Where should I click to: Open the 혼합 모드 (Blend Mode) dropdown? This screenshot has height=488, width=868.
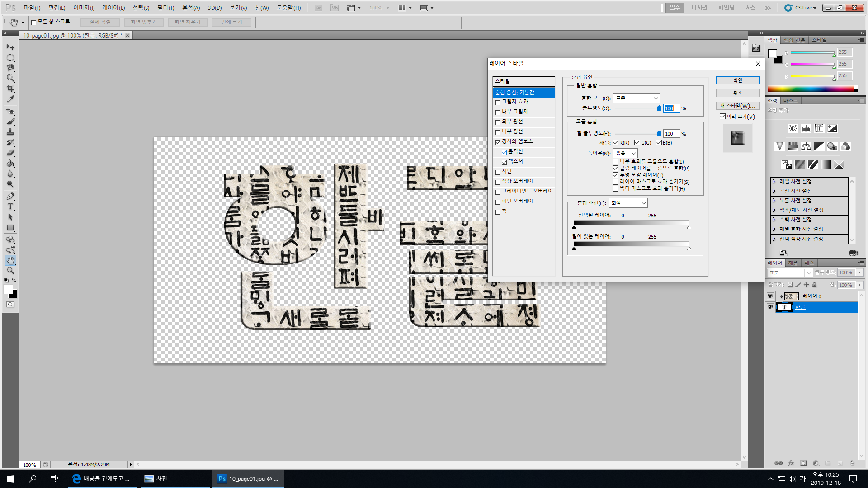[636, 98]
